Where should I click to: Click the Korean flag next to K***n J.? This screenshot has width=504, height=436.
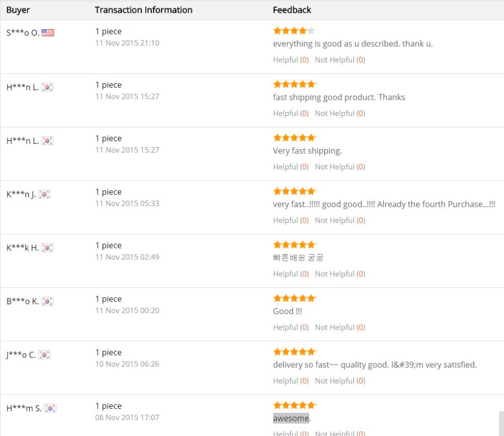(44, 194)
